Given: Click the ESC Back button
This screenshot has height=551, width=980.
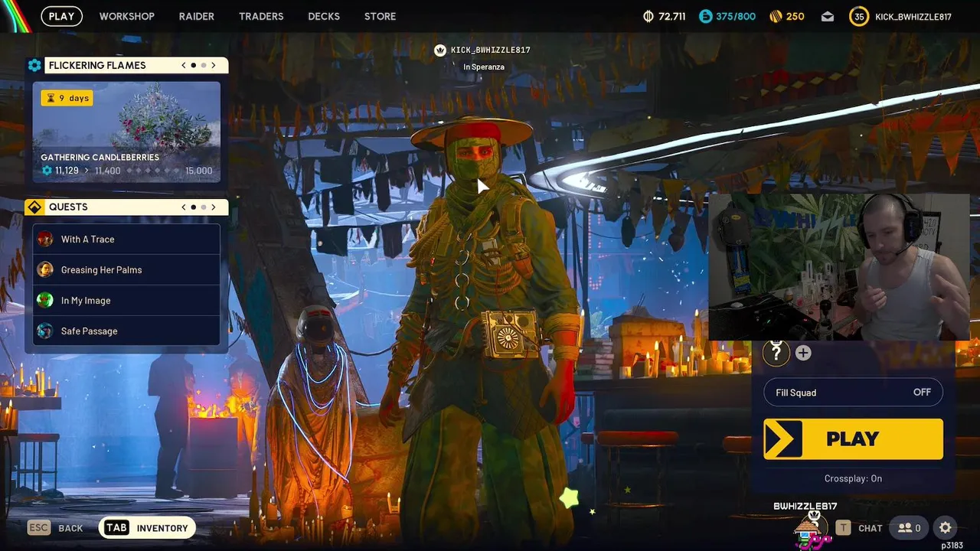Looking at the screenshot, I should pyautogui.click(x=55, y=528).
